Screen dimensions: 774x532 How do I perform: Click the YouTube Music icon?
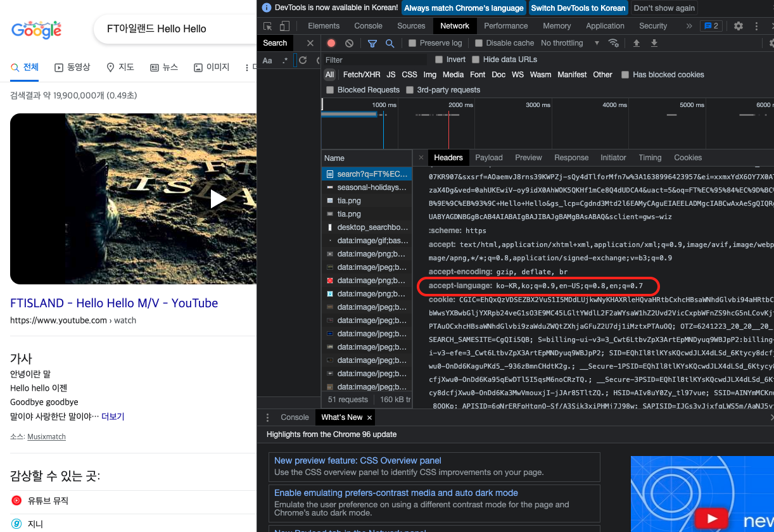(16, 500)
